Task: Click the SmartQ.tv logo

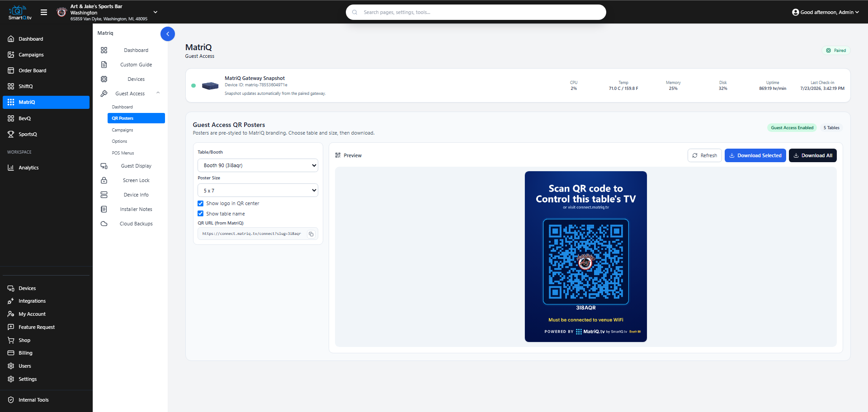Action: (20, 12)
